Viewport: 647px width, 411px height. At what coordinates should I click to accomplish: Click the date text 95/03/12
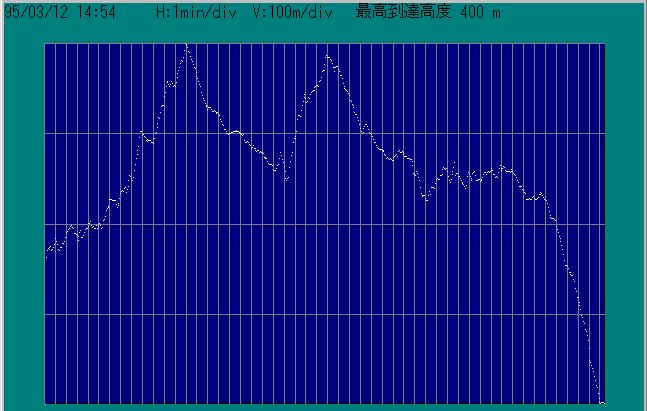[x=35, y=12]
